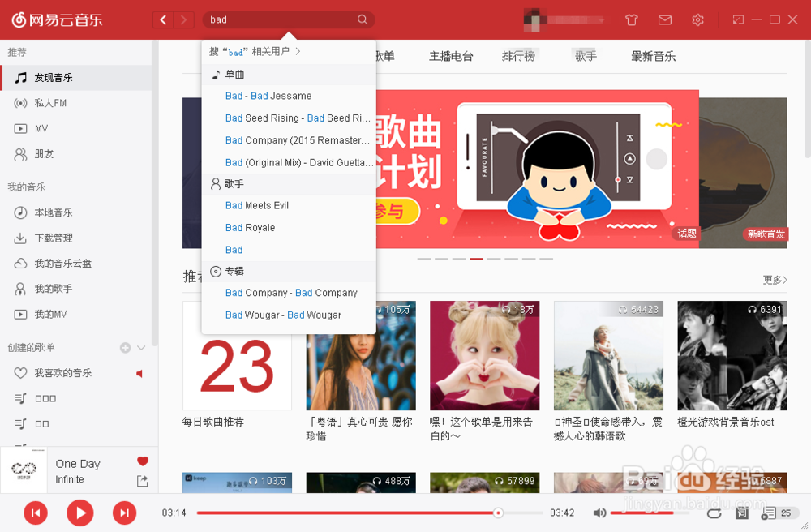This screenshot has width=811, height=532.
Task: Open the settings gear icon
Action: pyautogui.click(x=697, y=19)
